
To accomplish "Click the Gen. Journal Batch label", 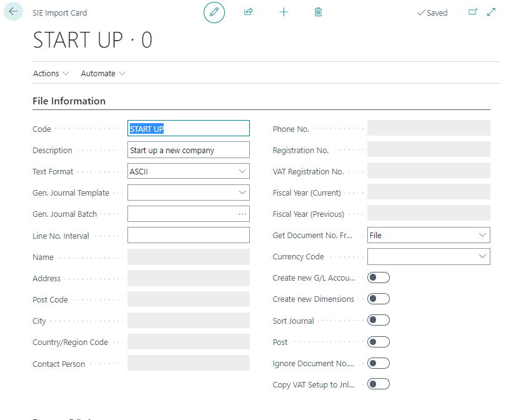I will point(64,214).
